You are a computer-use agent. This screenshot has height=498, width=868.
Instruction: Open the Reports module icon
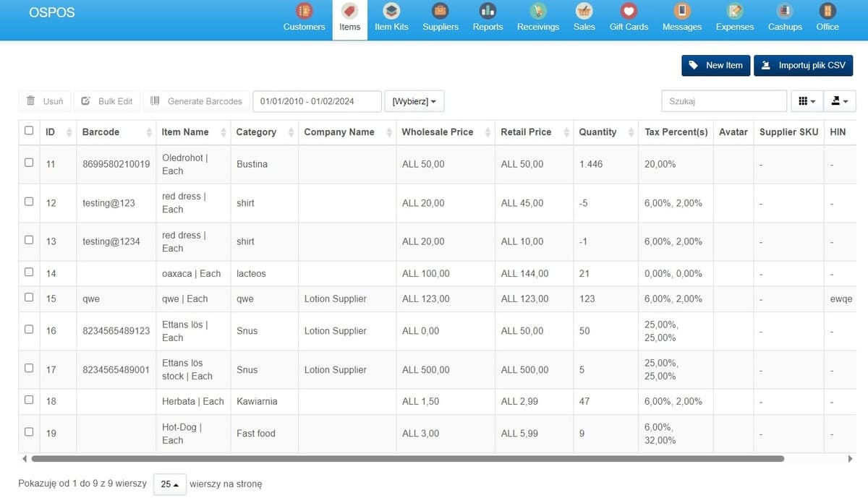coord(488,12)
